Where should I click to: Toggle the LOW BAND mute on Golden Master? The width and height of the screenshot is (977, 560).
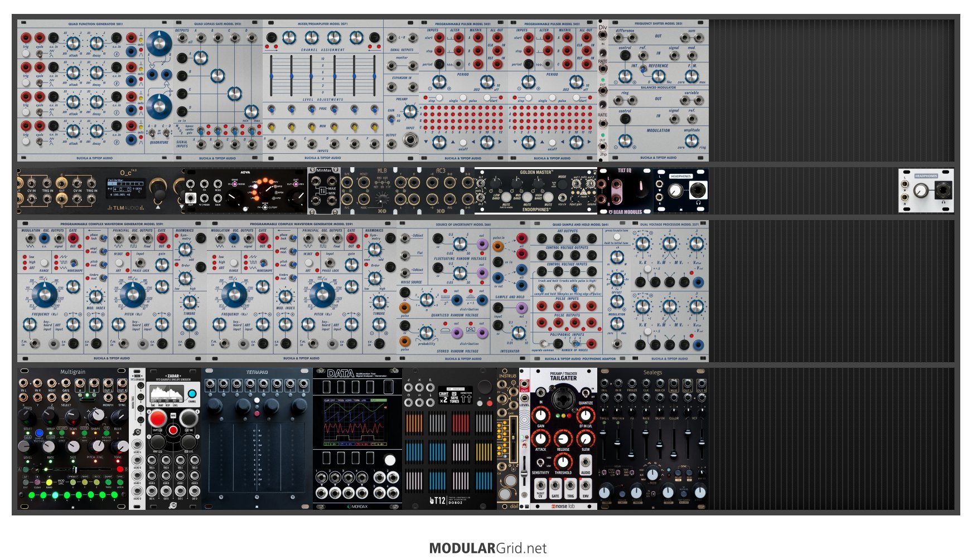pyautogui.click(x=506, y=197)
